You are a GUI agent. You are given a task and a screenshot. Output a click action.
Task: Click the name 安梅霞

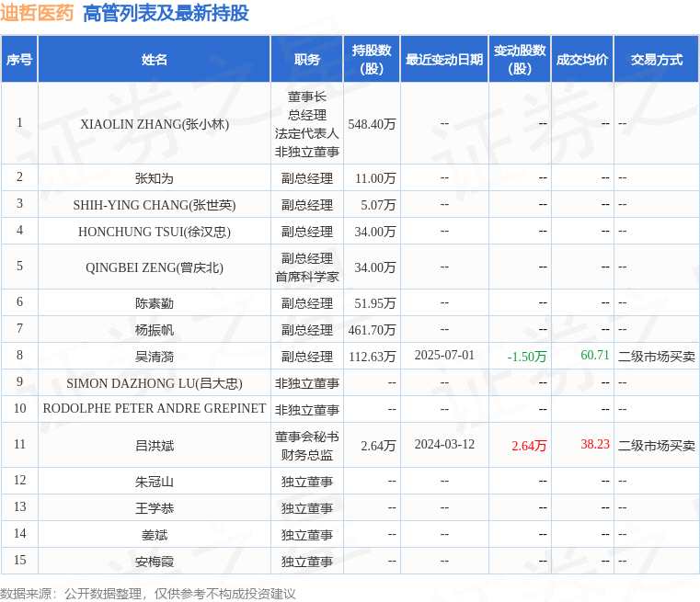155,562
